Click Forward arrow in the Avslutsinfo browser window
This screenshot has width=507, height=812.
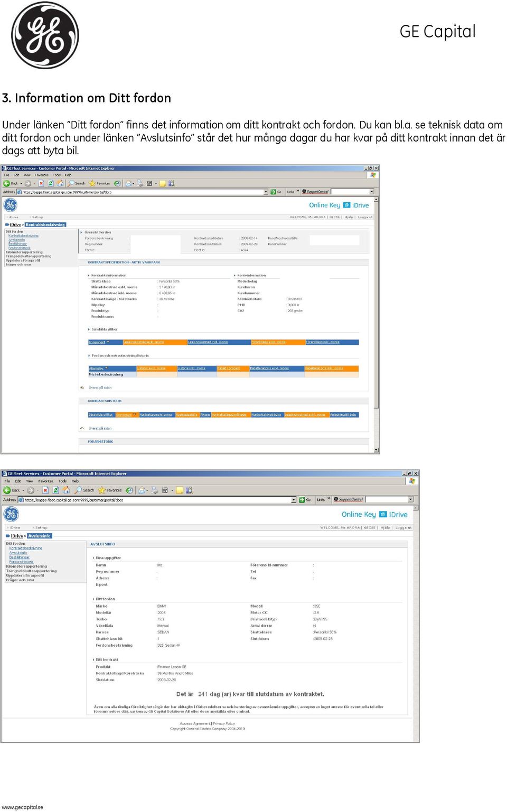click(31, 490)
